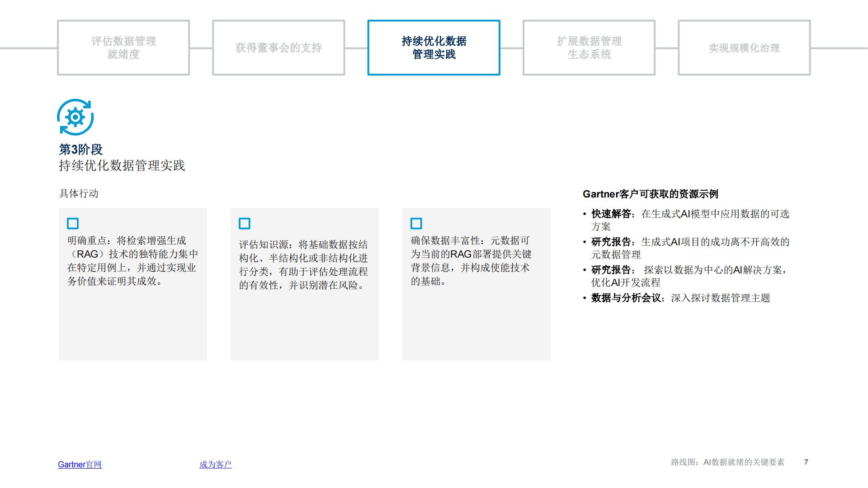Viewport: 868px width, 488px height.
Task: Select the 扩展数据管理生态系统 stage box
Action: coord(589,47)
